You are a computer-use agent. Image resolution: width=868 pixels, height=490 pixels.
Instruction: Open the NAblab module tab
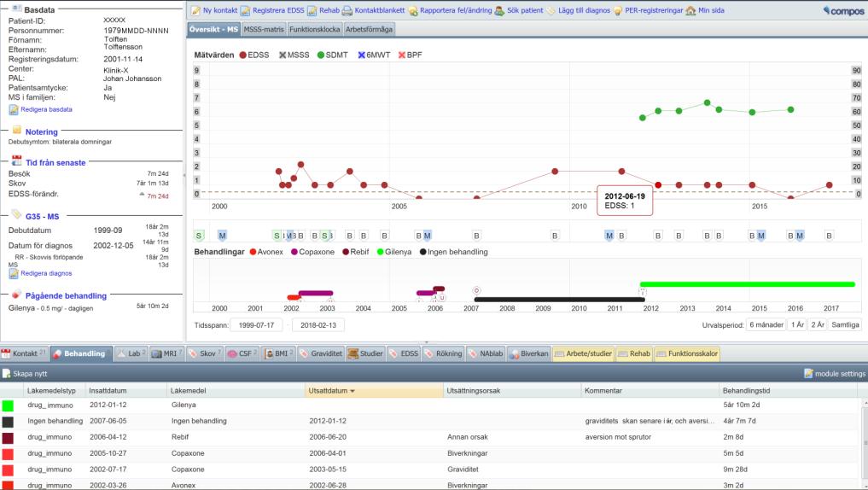click(486, 353)
